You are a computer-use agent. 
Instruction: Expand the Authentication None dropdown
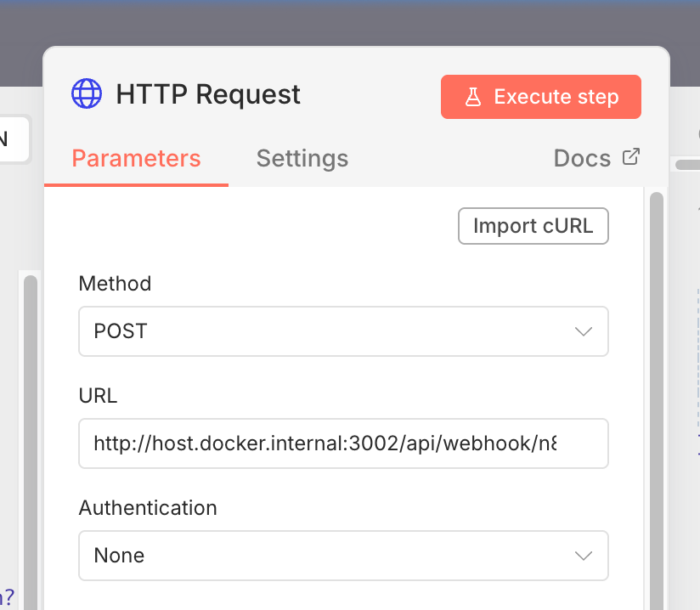(x=343, y=556)
